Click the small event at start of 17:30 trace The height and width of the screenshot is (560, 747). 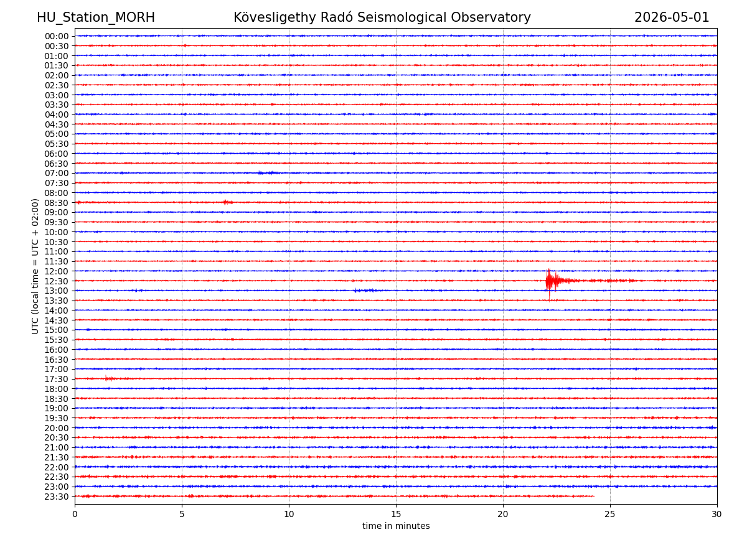coord(110,378)
